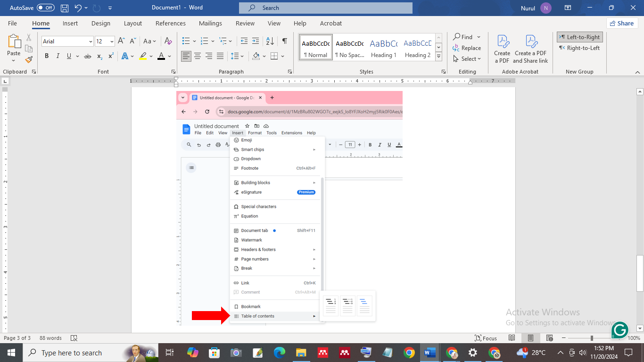Click the Share button
Image resolution: width=644 pixels, height=362 pixels.
[x=622, y=23]
